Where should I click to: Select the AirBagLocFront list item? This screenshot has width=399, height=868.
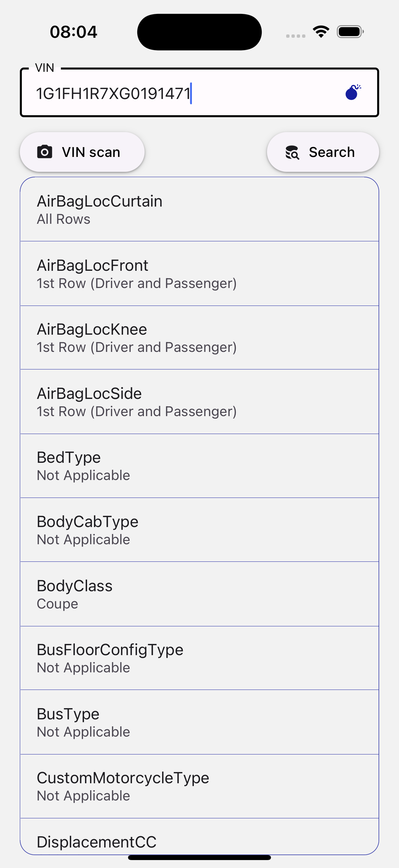(x=199, y=273)
